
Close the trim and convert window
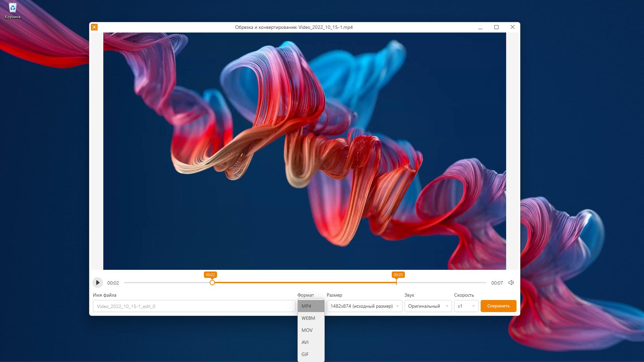click(x=513, y=27)
